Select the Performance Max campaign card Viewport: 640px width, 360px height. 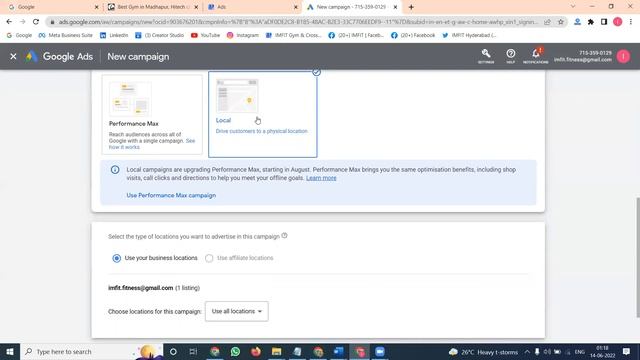pyautogui.click(x=152, y=114)
